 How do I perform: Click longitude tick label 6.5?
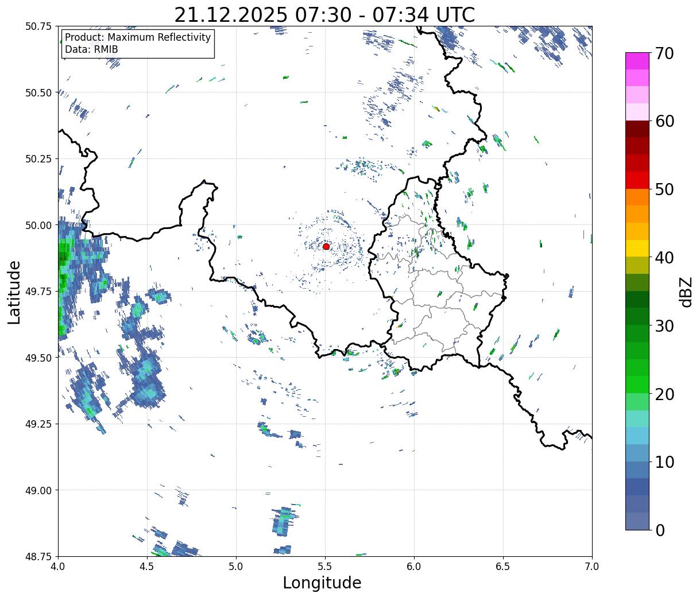(x=503, y=567)
